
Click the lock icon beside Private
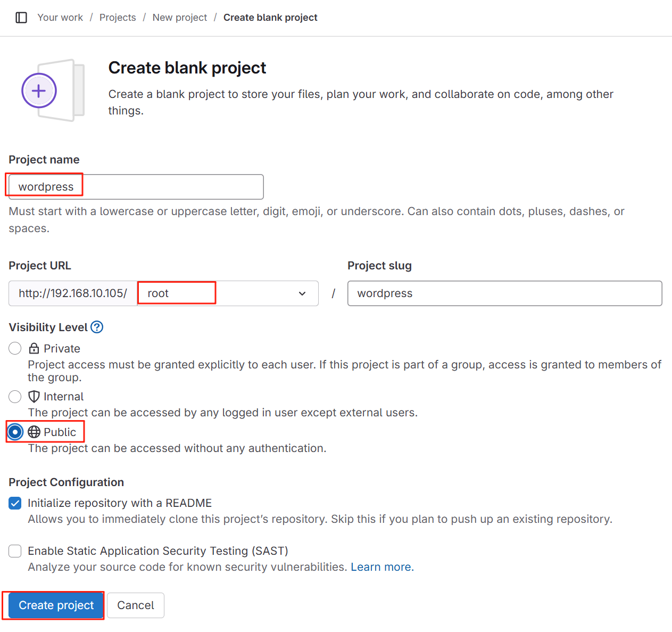coord(34,348)
